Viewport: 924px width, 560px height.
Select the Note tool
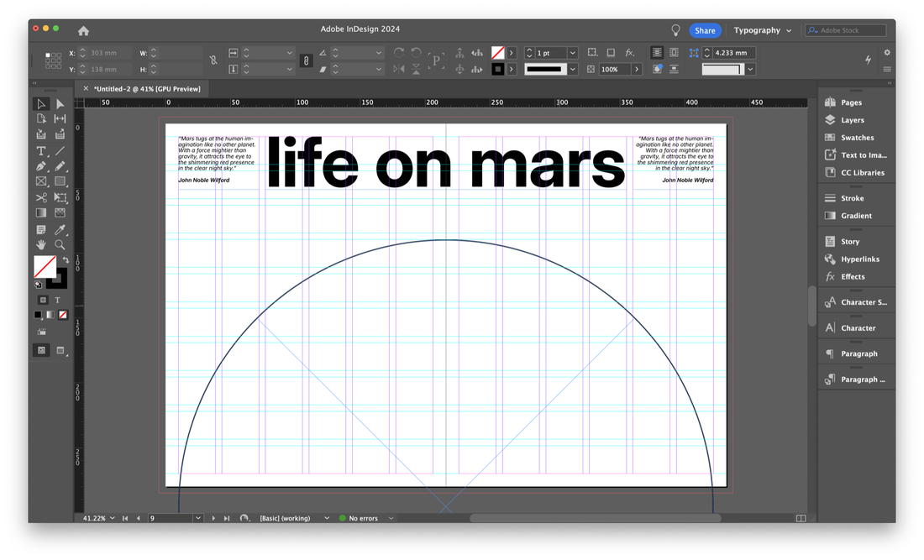(41, 230)
